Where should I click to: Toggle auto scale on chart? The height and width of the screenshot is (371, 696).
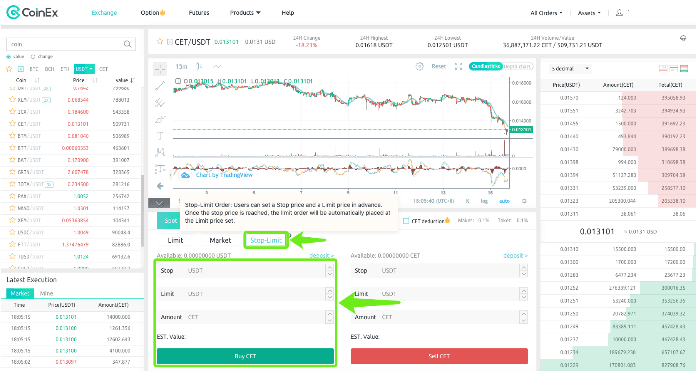click(x=505, y=201)
